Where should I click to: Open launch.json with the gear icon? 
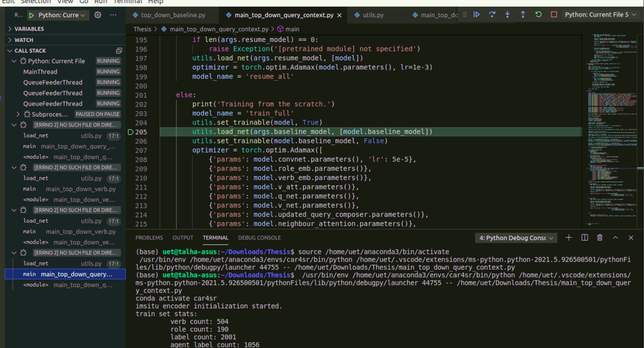click(x=98, y=15)
